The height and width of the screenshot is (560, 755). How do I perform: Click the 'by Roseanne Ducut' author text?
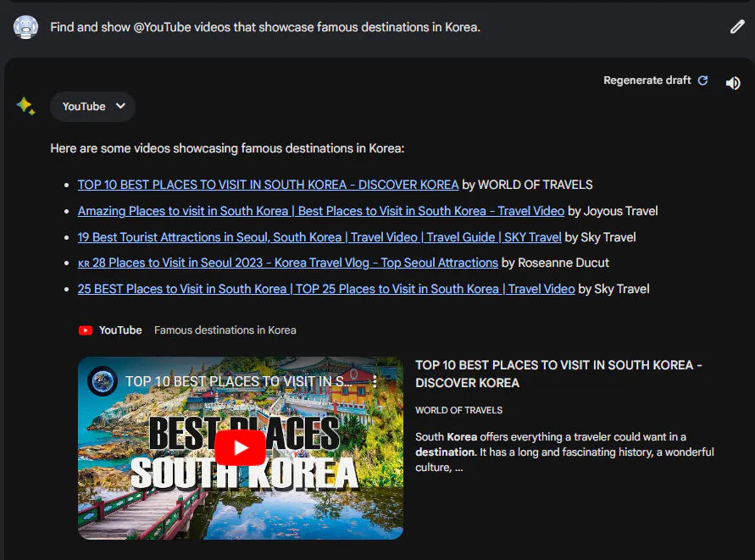[555, 263]
